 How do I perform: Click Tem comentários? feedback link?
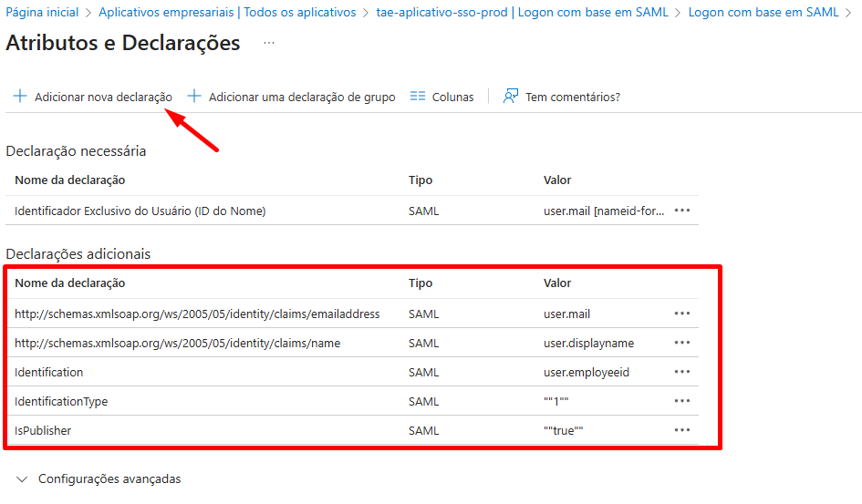pos(562,97)
